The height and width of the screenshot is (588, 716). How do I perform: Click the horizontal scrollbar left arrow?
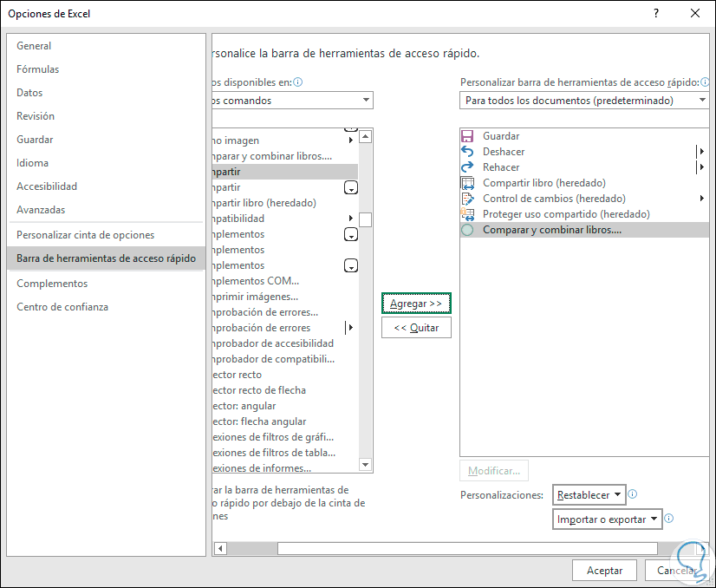click(220, 548)
